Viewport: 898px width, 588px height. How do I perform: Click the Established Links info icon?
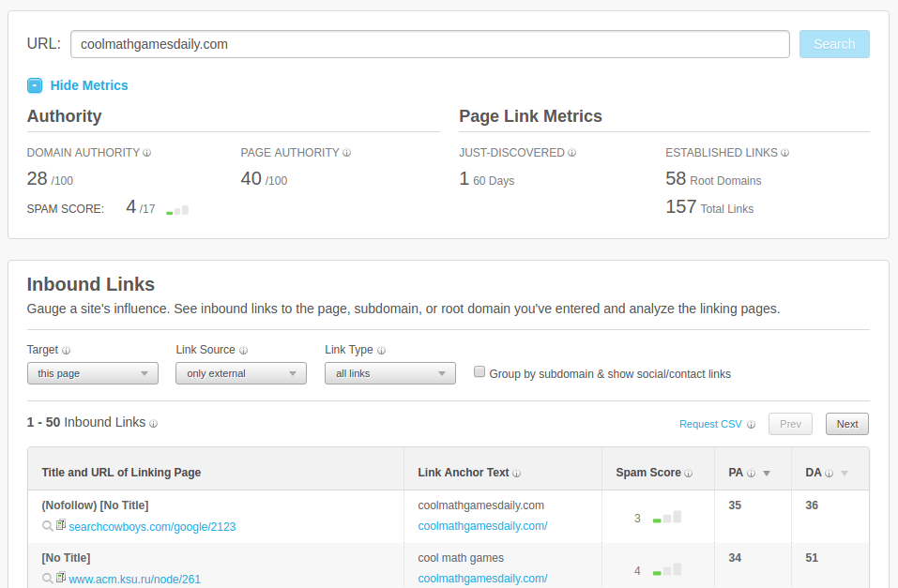[x=784, y=153]
